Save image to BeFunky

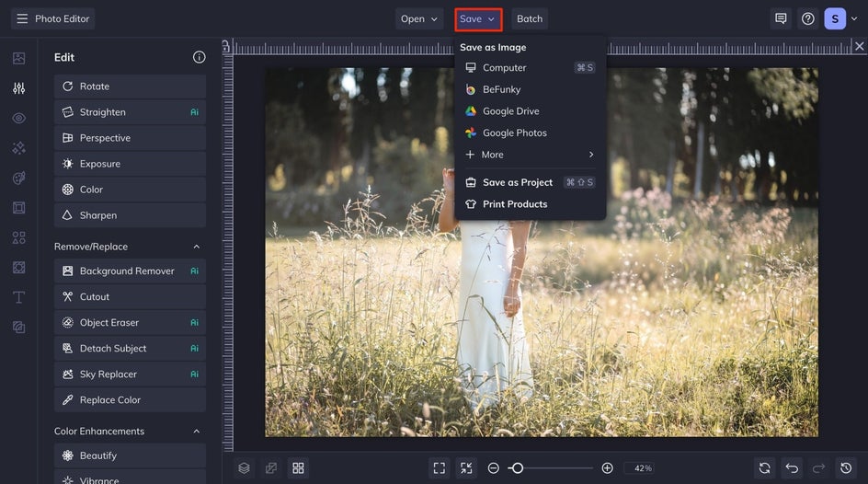coord(531,89)
